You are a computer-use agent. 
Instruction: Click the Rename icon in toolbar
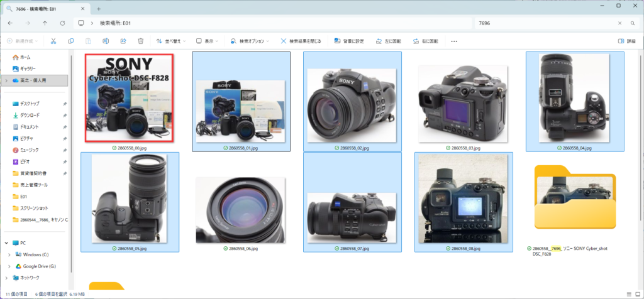106,41
